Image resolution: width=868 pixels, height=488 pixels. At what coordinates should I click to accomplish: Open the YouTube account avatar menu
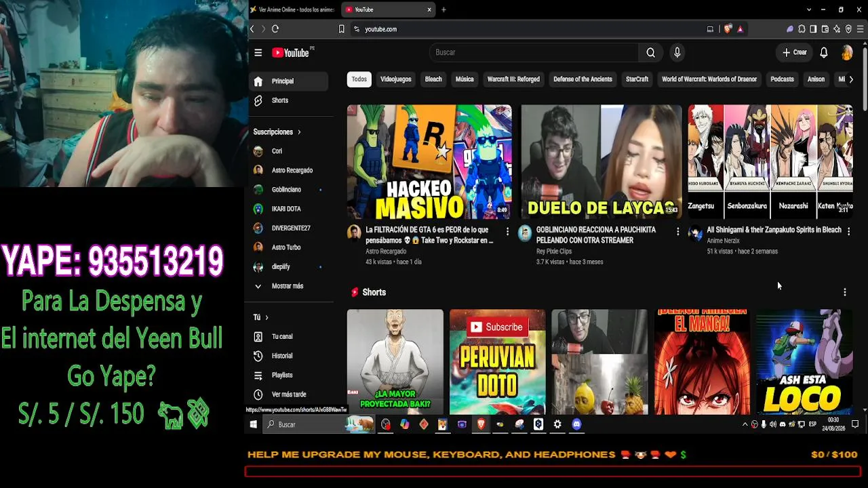click(x=847, y=52)
